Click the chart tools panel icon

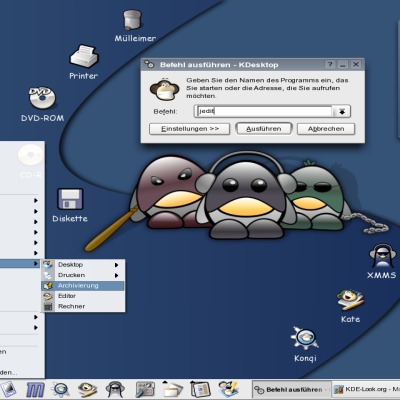pyautogui.click(x=145, y=389)
